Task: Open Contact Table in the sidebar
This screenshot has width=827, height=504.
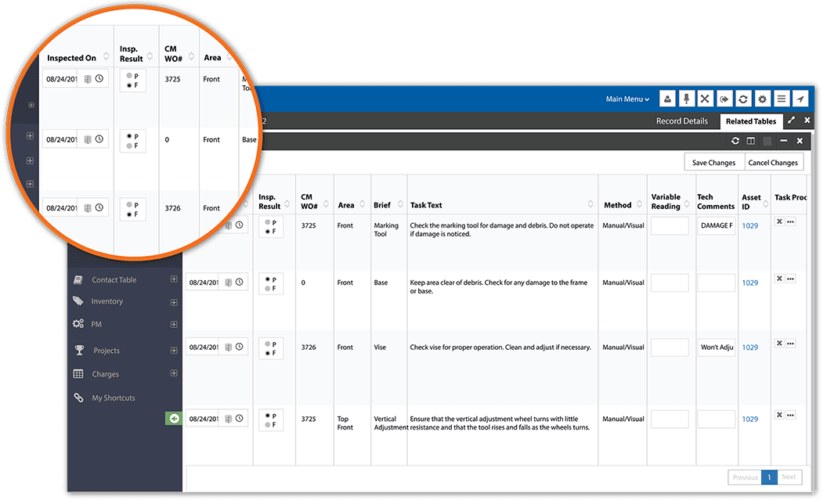Action: click(114, 280)
